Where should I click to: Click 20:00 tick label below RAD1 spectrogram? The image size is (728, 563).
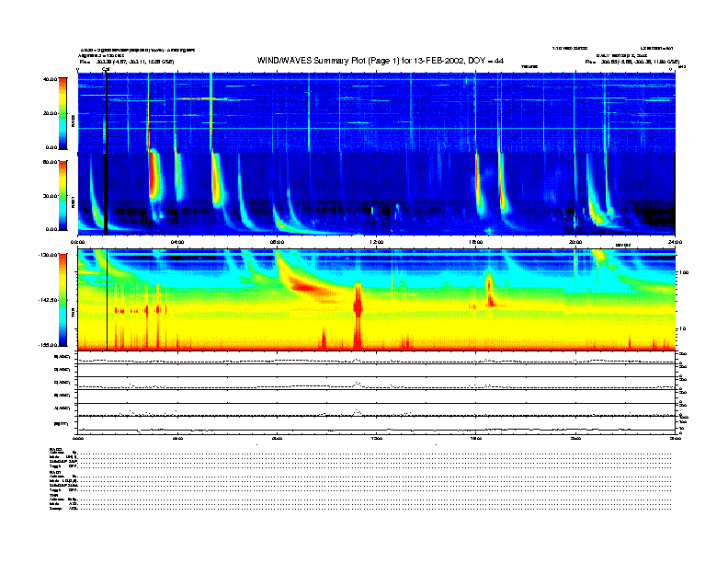(575, 242)
